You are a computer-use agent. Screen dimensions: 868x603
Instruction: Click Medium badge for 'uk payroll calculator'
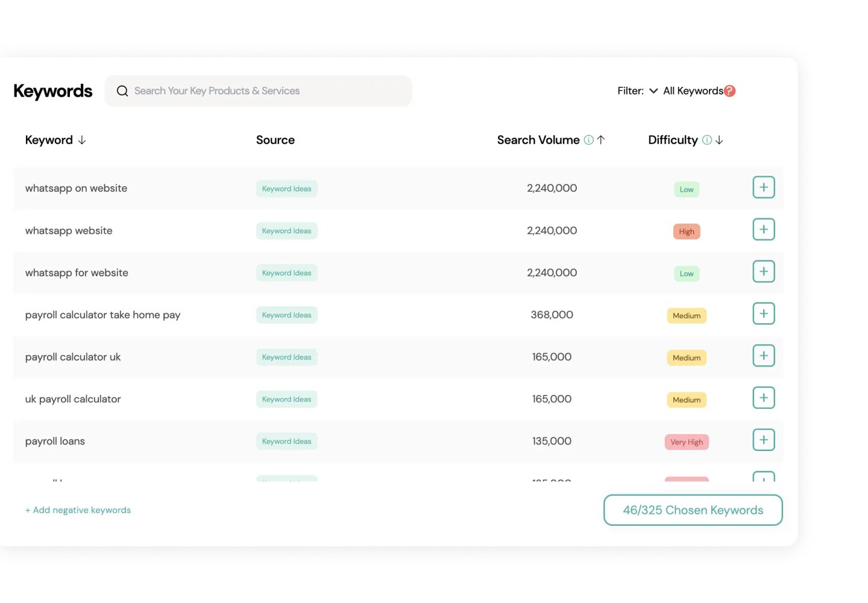coord(687,400)
